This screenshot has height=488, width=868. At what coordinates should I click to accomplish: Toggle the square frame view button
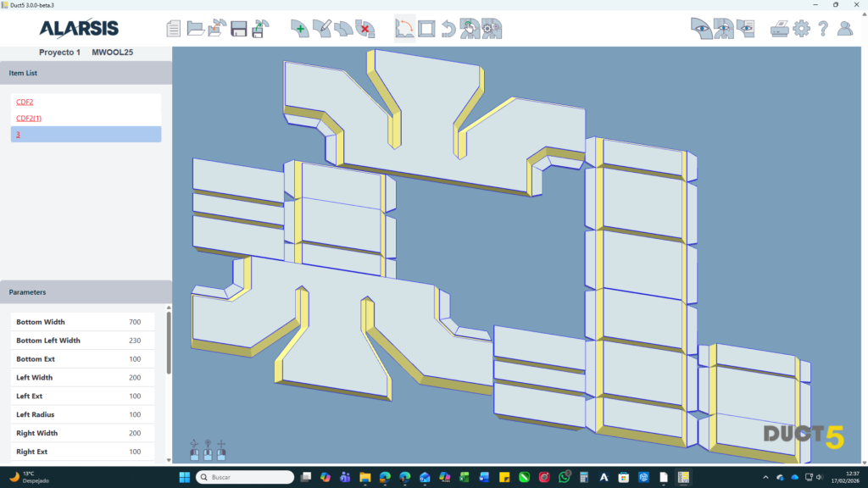pos(426,29)
